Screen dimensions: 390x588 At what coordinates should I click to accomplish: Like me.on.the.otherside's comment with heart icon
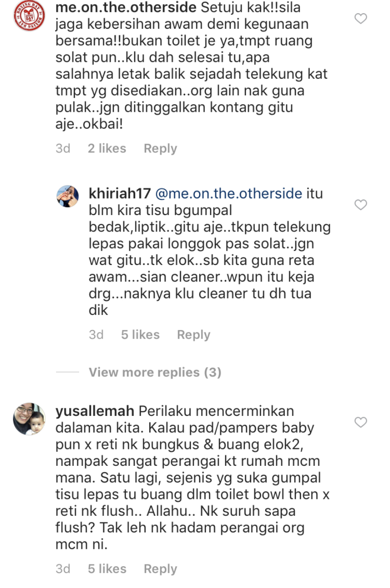click(x=360, y=19)
